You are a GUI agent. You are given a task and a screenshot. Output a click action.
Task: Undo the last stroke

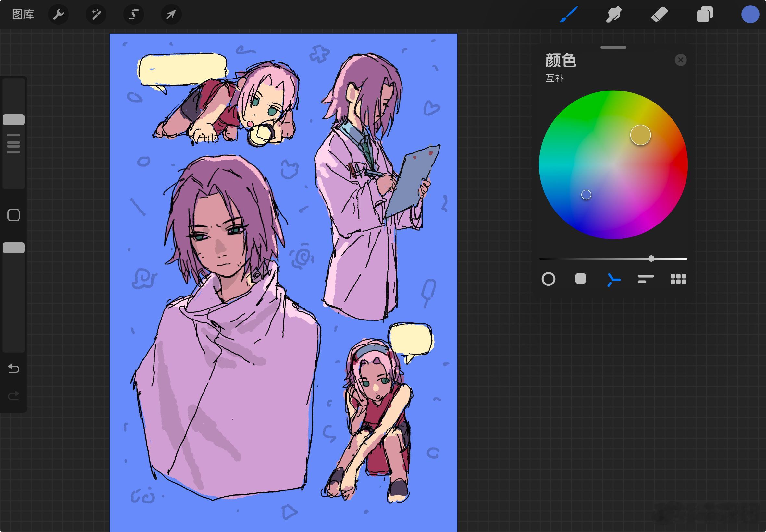click(x=14, y=368)
